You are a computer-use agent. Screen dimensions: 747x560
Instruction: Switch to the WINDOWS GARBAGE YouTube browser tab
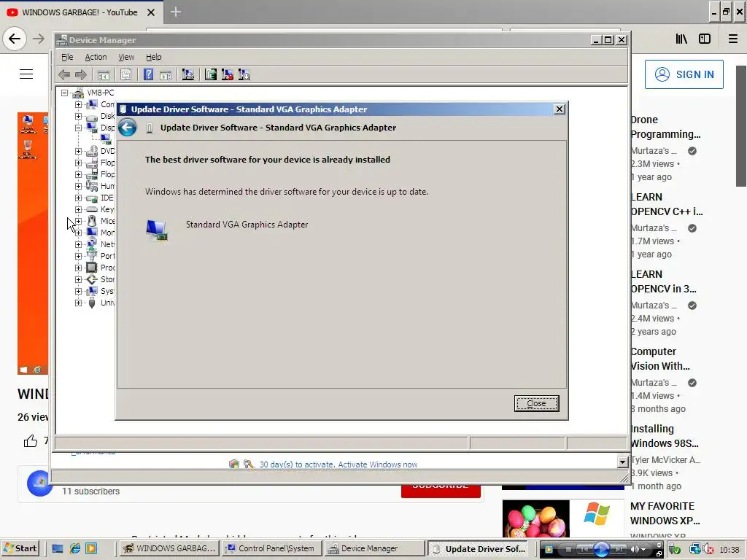[x=80, y=12]
